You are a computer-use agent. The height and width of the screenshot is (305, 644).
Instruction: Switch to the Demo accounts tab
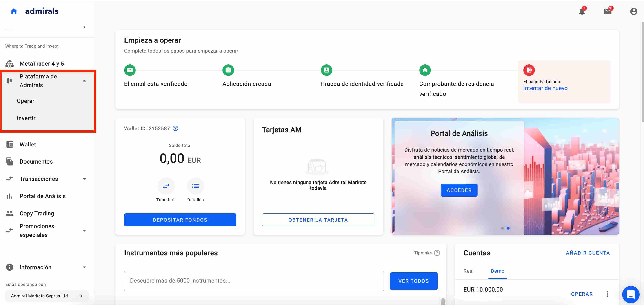pos(497,271)
